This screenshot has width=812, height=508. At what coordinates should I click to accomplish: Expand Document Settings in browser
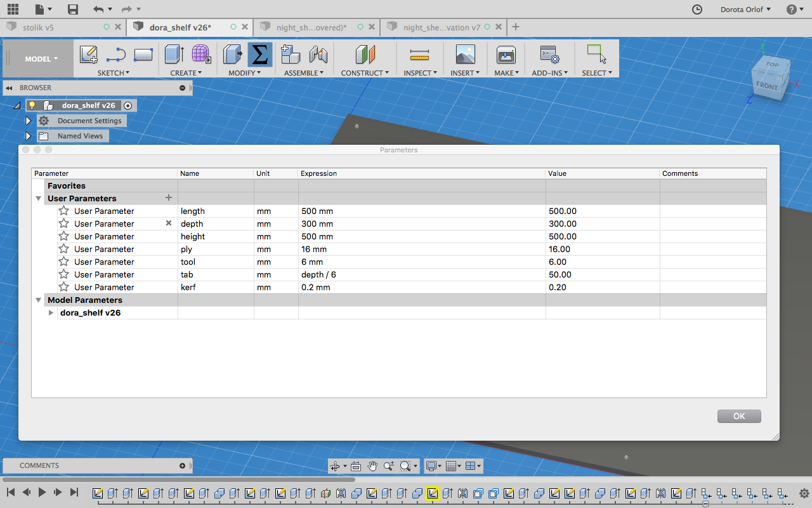click(x=28, y=121)
